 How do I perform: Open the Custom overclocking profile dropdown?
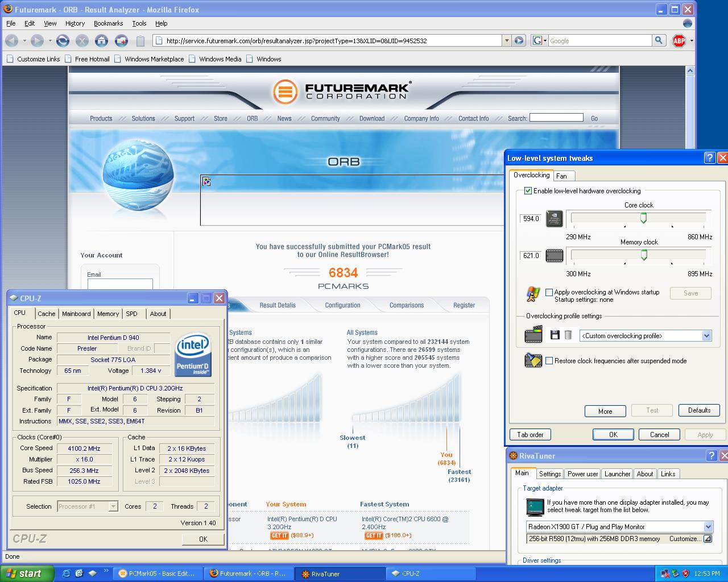click(706, 336)
